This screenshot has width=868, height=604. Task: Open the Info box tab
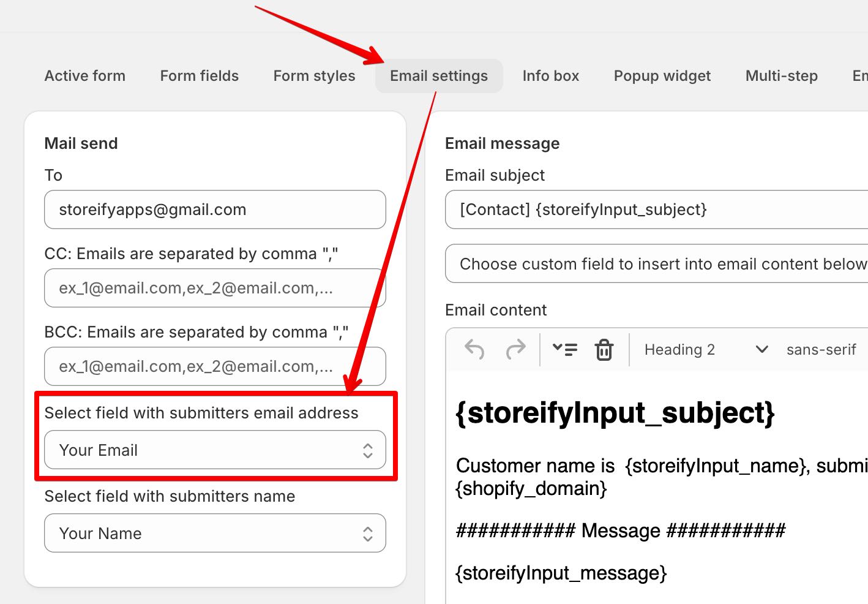pyautogui.click(x=551, y=76)
